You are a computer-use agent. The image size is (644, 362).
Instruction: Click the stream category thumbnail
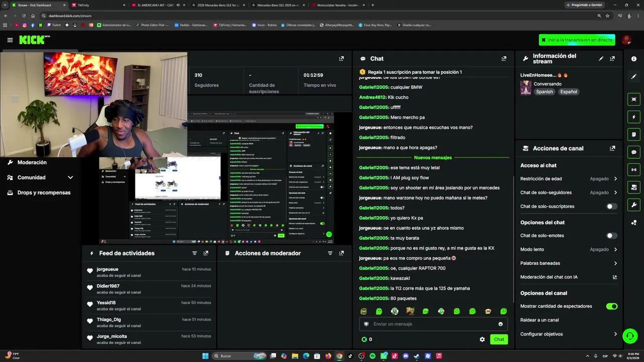click(525, 87)
